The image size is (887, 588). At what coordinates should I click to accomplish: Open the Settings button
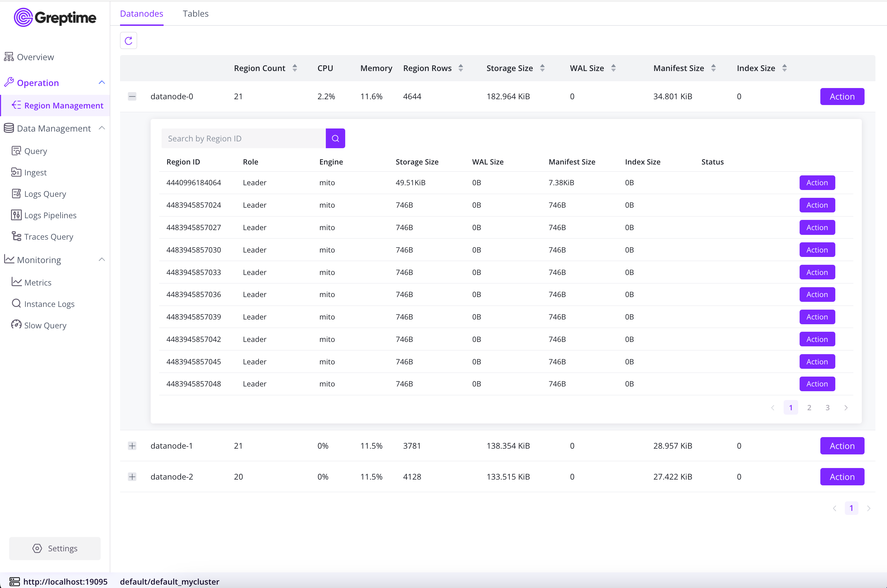(55, 548)
